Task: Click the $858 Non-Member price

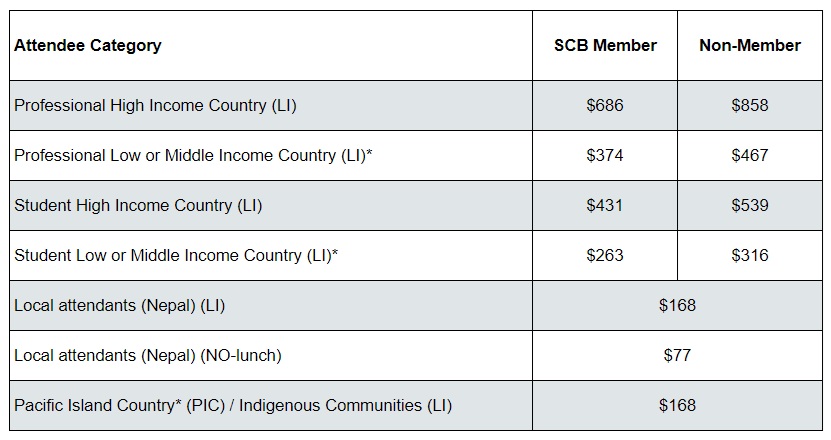Action: [750, 106]
